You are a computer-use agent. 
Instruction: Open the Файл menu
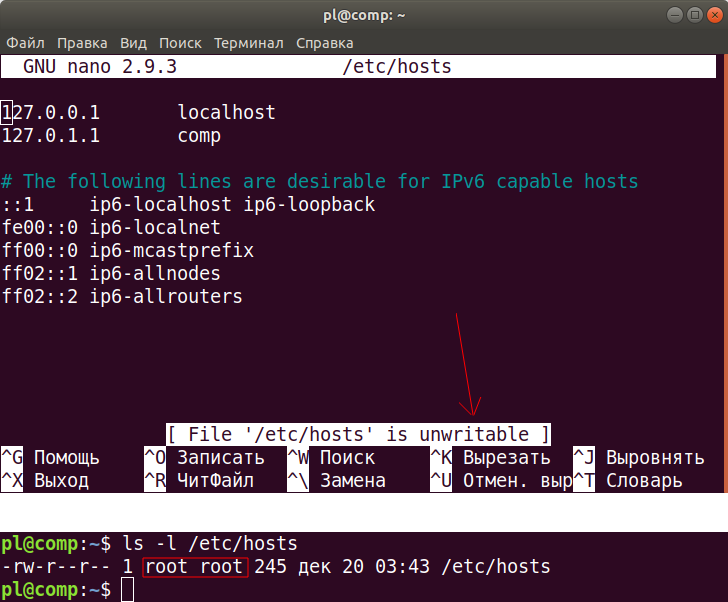(x=25, y=43)
